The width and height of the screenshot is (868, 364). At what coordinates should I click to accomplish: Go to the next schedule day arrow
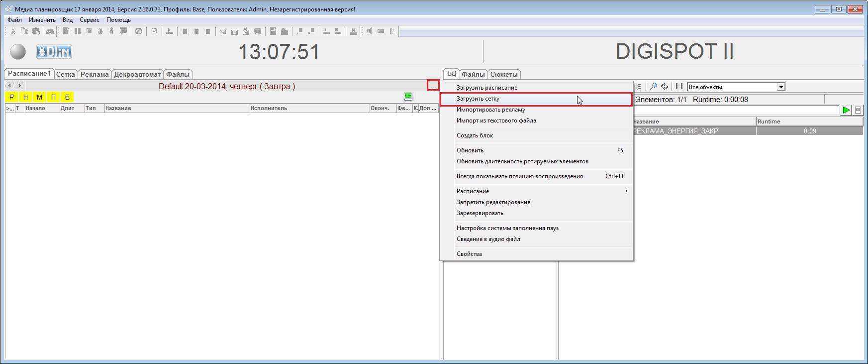click(x=19, y=86)
